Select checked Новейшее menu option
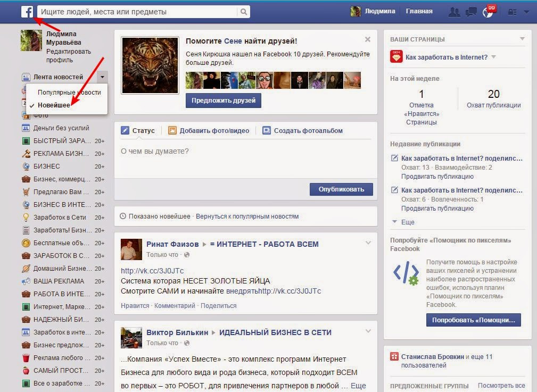This screenshot has height=392, width=537. [54, 105]
